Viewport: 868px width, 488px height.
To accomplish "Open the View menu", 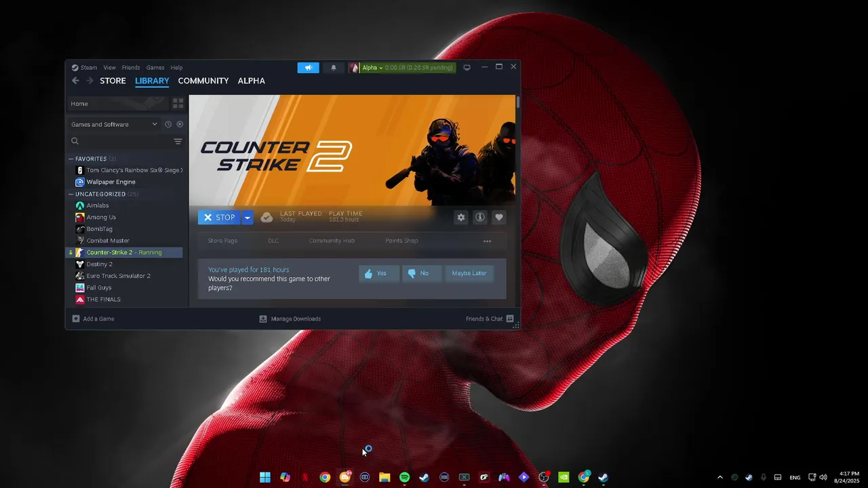I will 109,68.
